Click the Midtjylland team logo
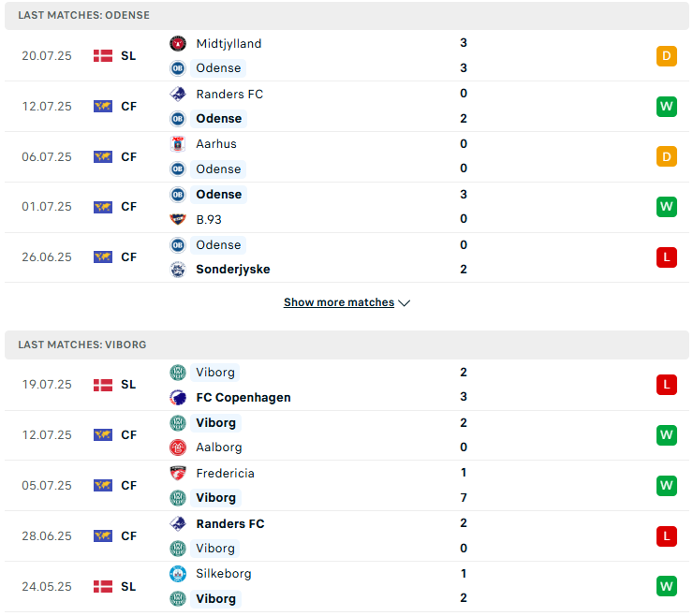This screenshot has width=693, height=616. (178, 43)
